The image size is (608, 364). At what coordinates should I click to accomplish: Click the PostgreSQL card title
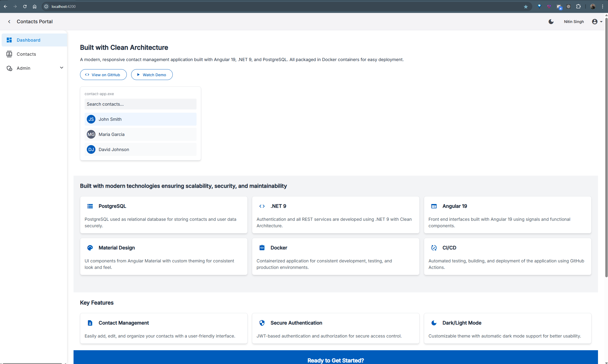[x=112, y=206]
